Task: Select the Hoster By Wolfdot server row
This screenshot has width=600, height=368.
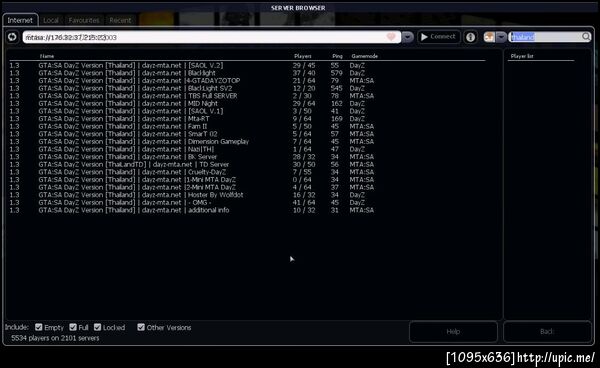Action: point(247,195)
